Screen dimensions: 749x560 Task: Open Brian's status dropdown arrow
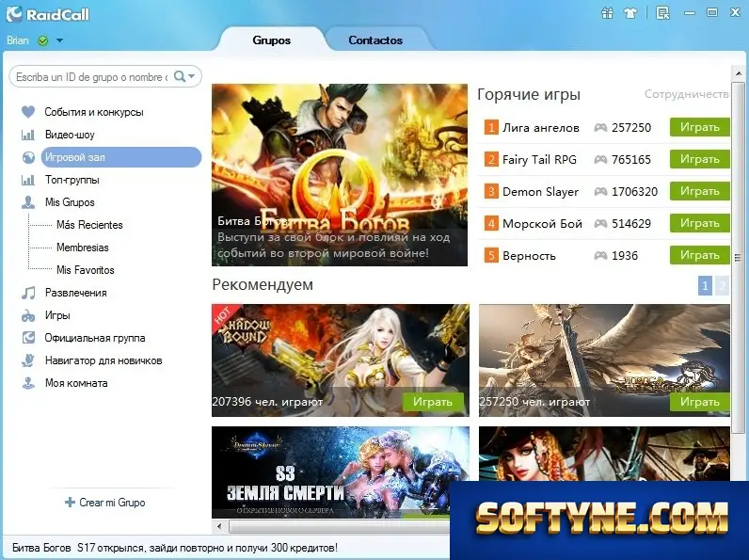tap(59, 40)
